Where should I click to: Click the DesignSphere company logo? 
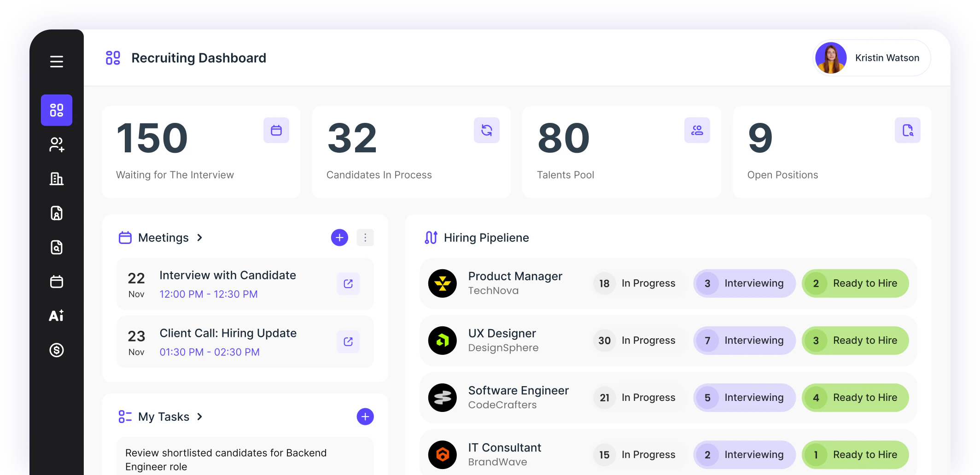click(x=443, y=341)
